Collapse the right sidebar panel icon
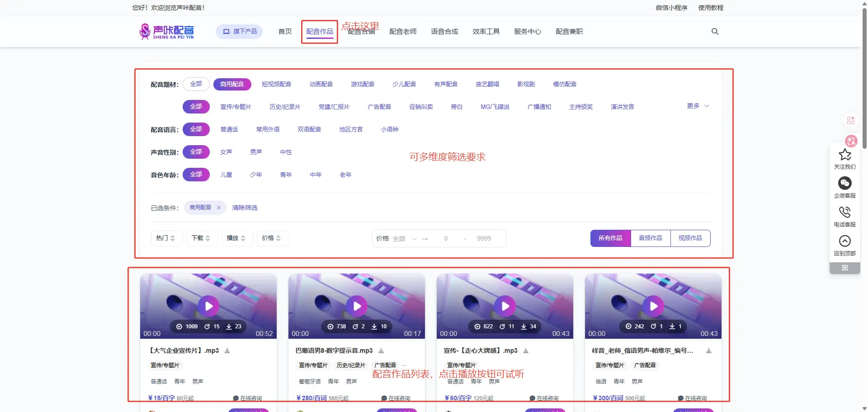The width and height of the screenshot is (868, 412). tap(844, 268)
